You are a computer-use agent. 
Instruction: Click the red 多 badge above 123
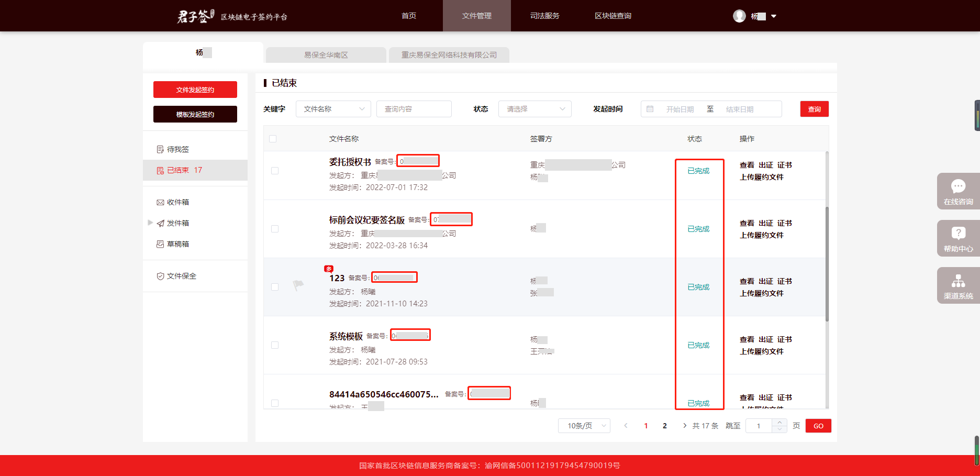pos(329,269)
